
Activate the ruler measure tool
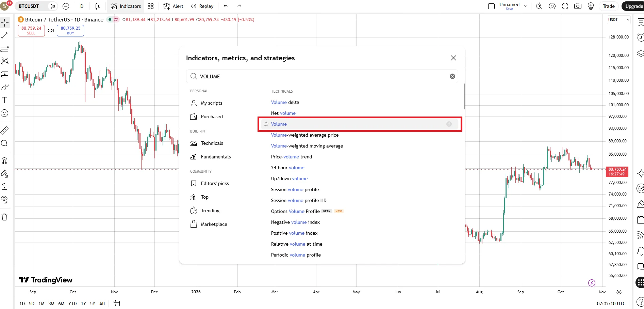tap(5, 130)
